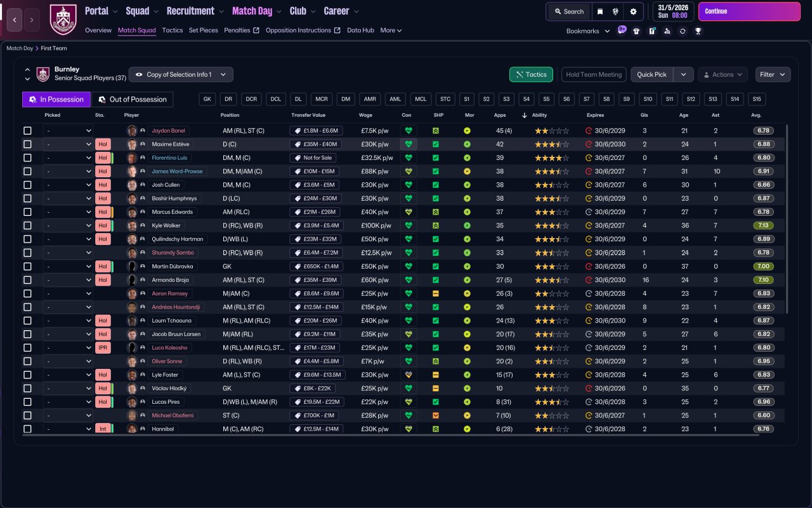
Task: Click Maxime Estève's contract heart icon
Action: coord(409,144)
